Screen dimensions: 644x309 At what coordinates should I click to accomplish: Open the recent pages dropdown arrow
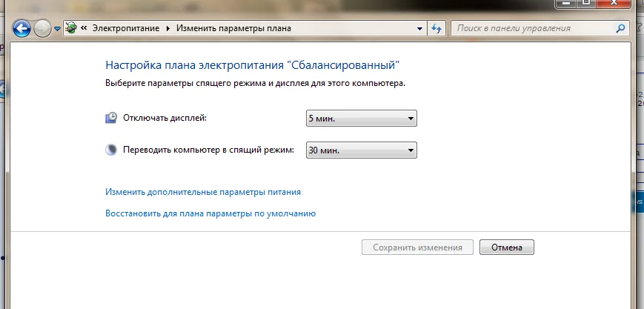pyautogui.click(x=57, y=30)
